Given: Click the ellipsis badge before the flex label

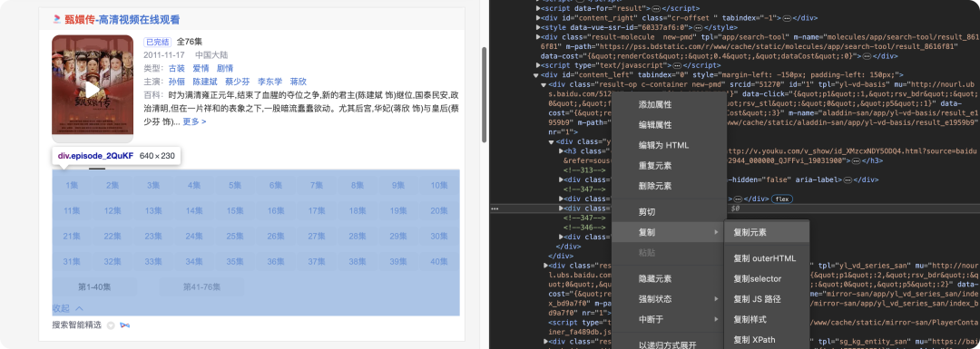Looking at the screenshot, I should click(x=738, y=199).
